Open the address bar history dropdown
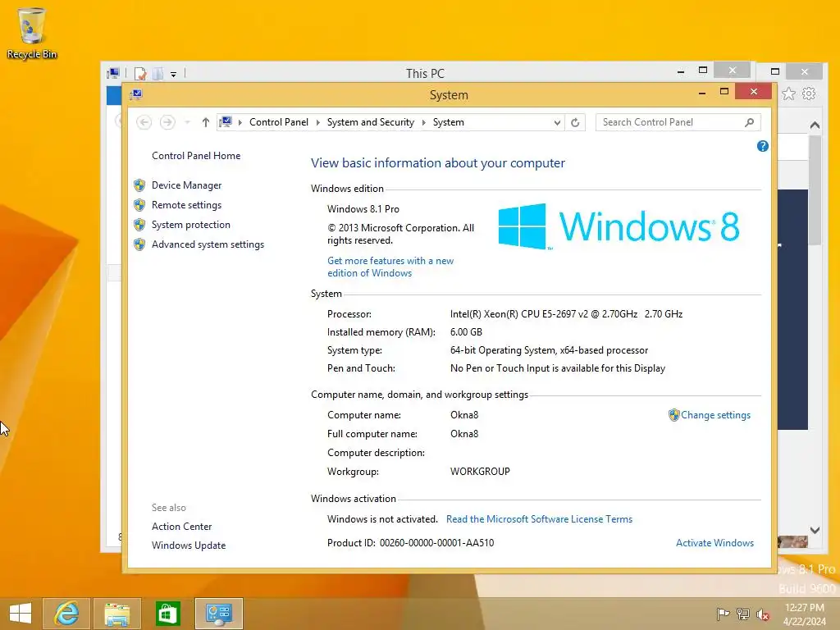840x630 pixels. pyautogui.click(x=557, y=123)
